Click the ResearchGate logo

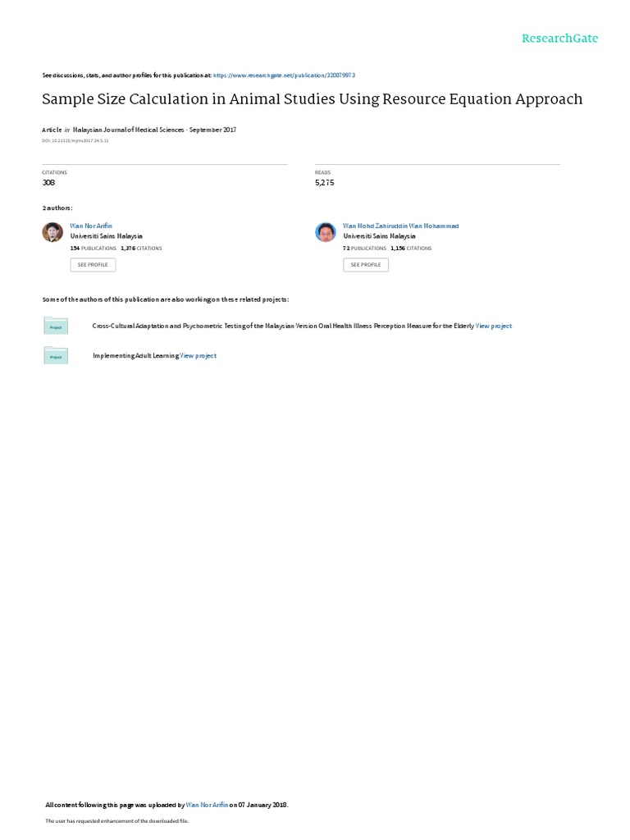tap(559, 38)
